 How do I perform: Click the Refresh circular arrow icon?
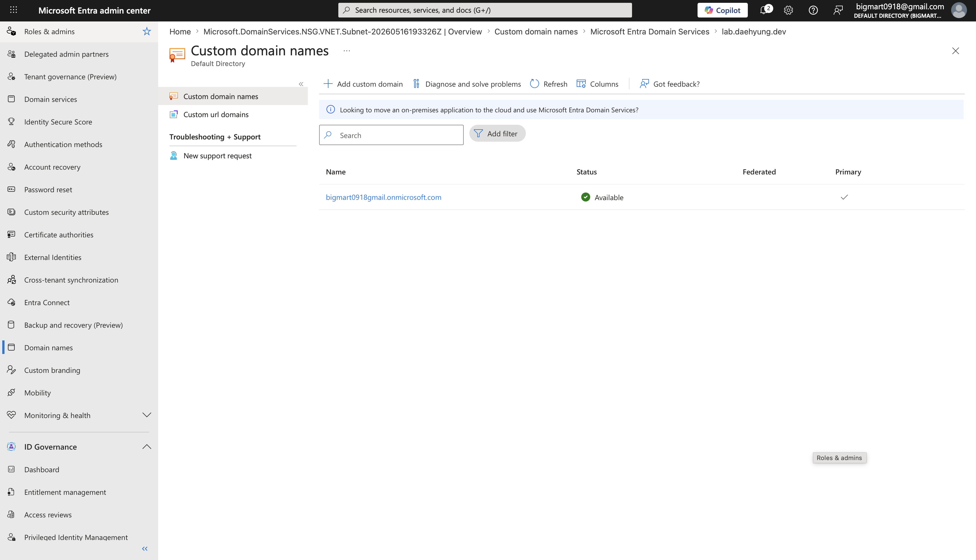point(534,84)
